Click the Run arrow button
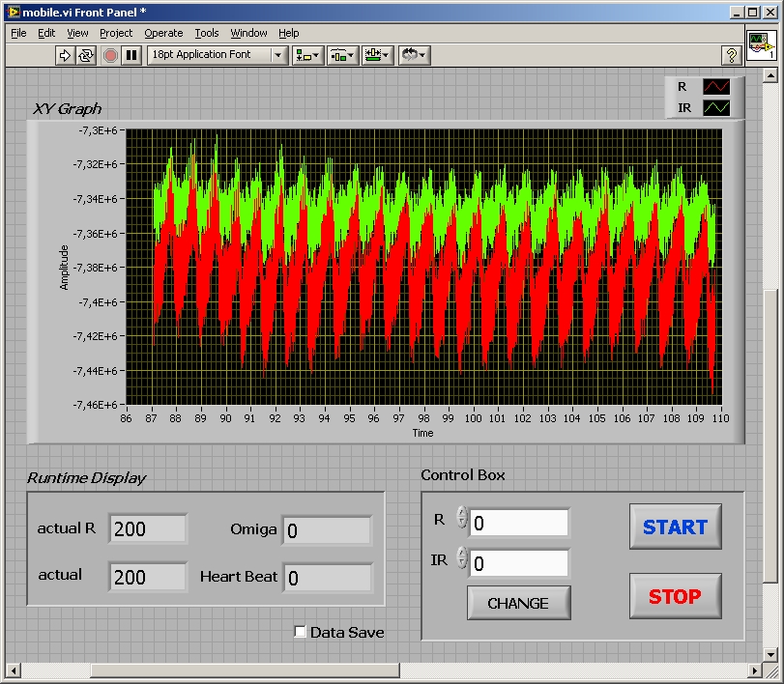This screenshot has height=684, width=784. pos(66,55)
